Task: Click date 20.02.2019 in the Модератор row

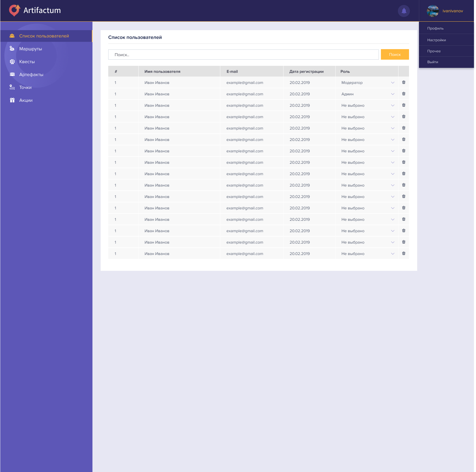Action: (300, 83)
